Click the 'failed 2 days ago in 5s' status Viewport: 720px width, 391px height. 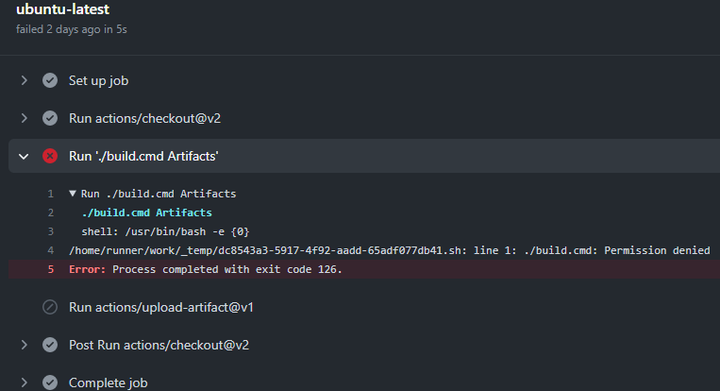point(72,29)
